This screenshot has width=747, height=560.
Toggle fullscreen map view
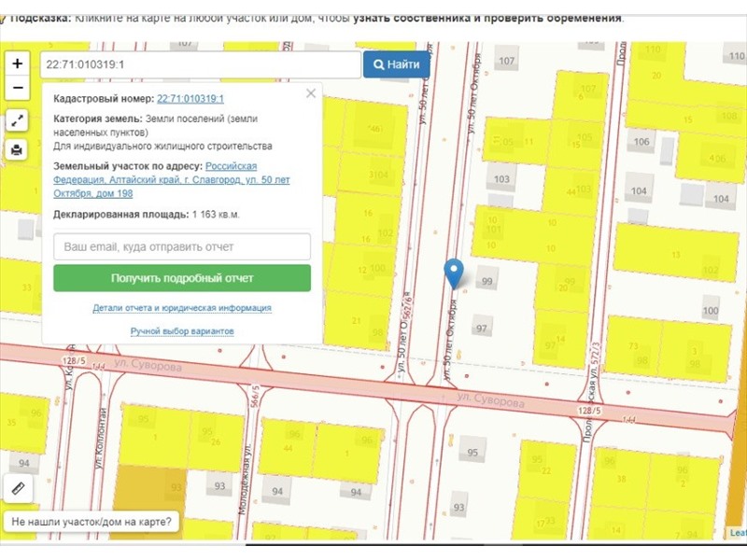(x=18, y=120)
